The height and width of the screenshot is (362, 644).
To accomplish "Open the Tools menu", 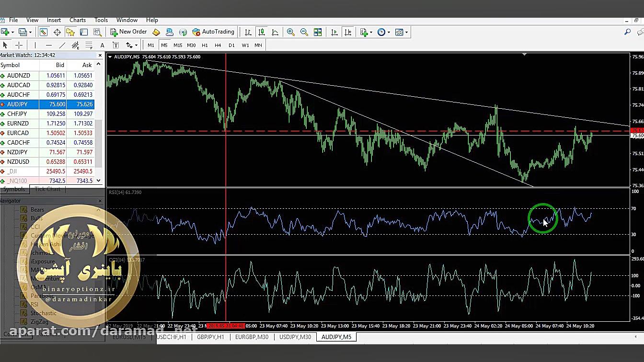I will 101,20.
